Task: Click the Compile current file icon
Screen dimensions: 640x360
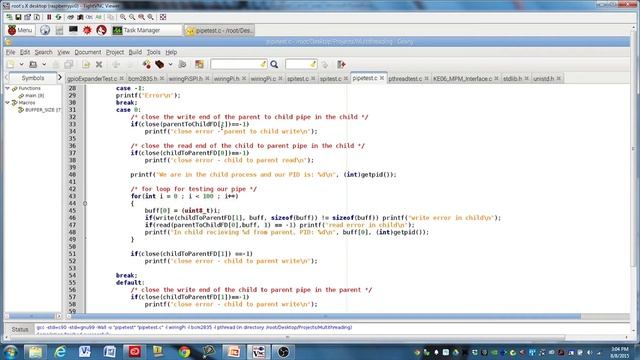Action: coord(147,64)
